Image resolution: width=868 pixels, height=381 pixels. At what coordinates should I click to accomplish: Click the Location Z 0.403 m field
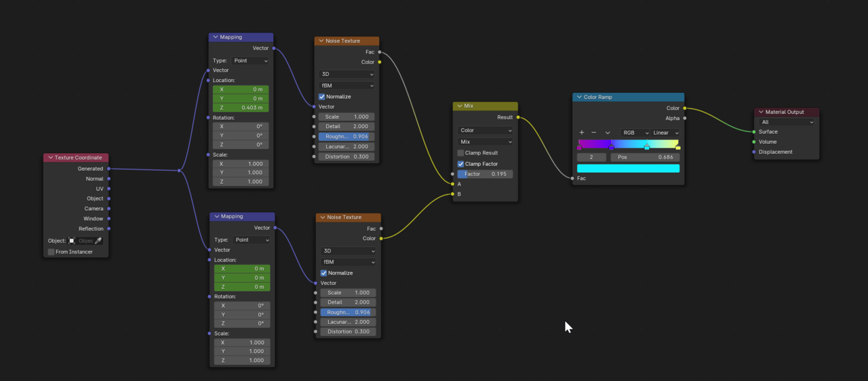(241, 108)
